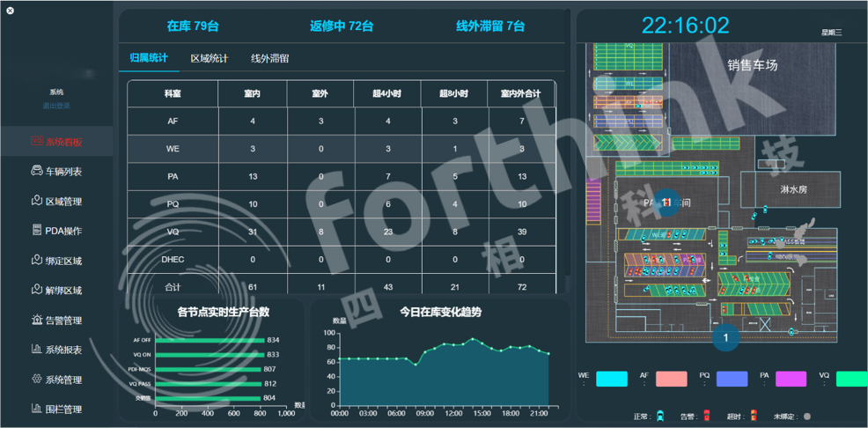Click the 销售车场 area on the map
Image resolution: width=868 pixels, height=428 pixels.
coord(752,65)
